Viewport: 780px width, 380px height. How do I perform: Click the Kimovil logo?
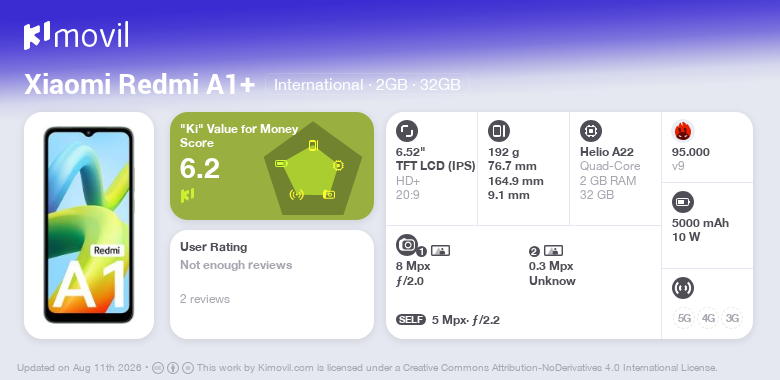coord(76,35)
